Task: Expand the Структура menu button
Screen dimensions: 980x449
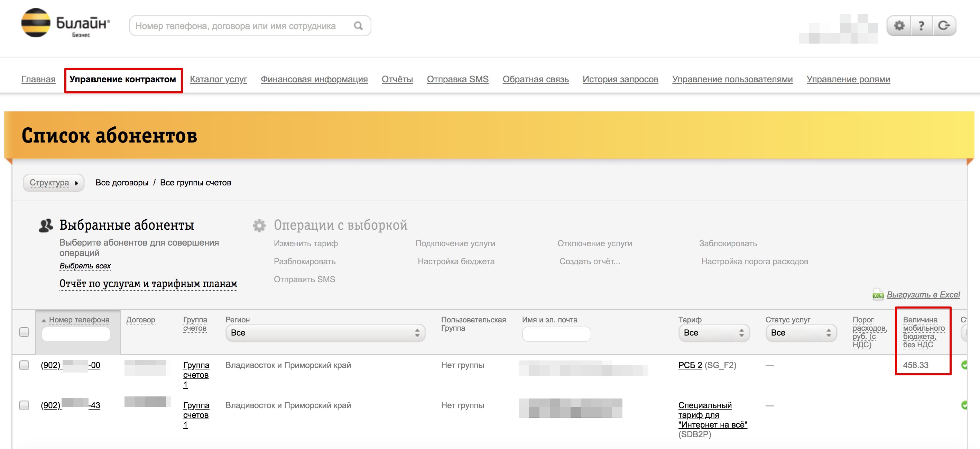Action: [53, 183]
